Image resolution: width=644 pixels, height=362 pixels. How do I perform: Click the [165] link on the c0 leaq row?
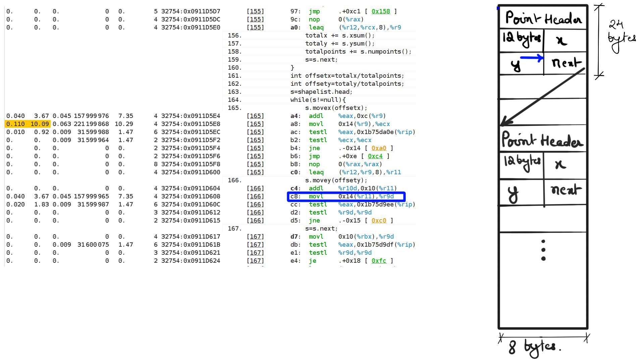tap(255, 172)
